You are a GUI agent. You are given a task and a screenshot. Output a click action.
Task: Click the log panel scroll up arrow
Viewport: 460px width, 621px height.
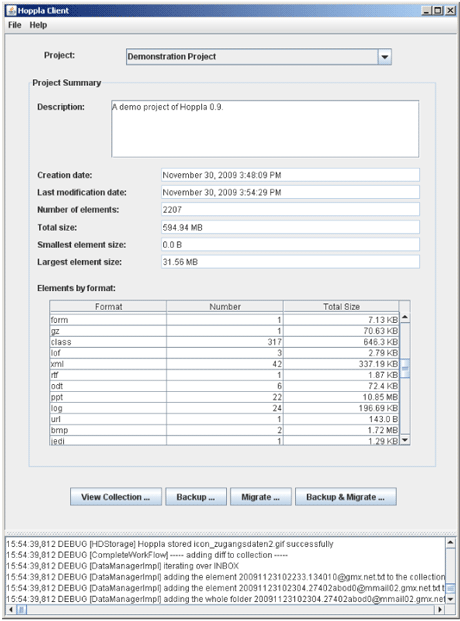point(450,542)
